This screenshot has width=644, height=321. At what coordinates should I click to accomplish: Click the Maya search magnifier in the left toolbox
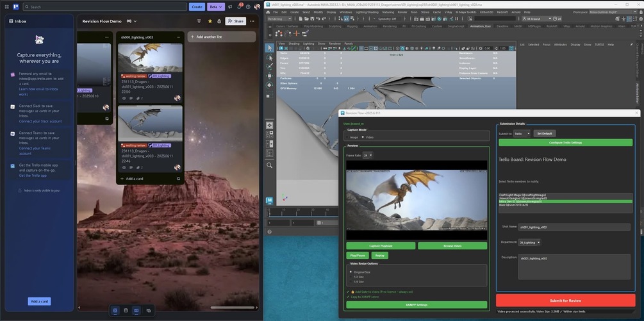269,165
